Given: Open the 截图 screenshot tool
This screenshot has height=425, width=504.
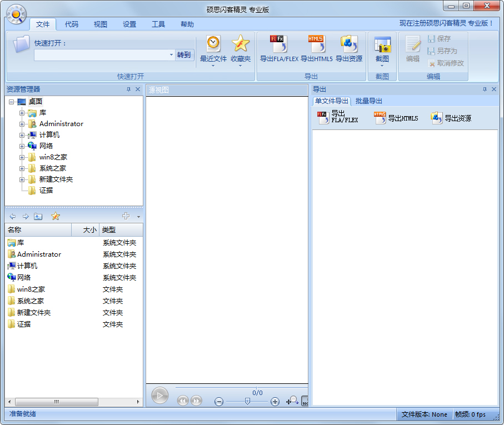Looking at the screenshot, I should [382, 45].
